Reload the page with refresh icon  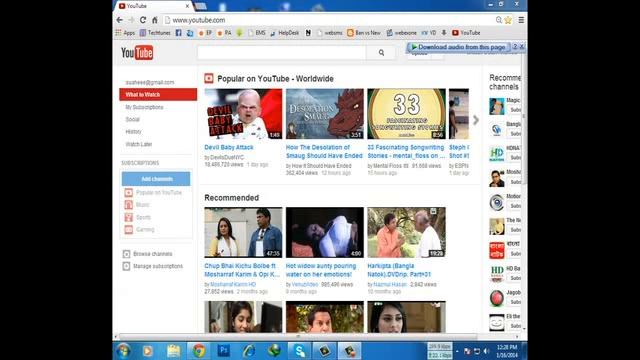(x=143, y=20)
